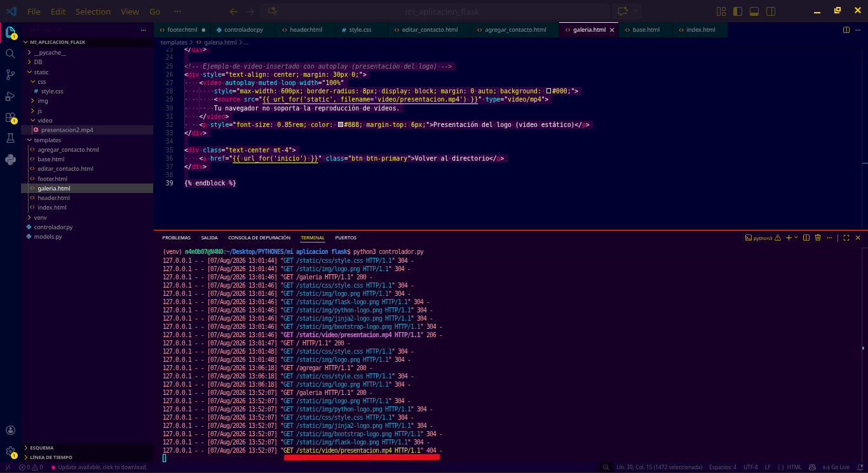
Task: Open the hidden menu items ellipsis in menu bar
Action: click(x=177, y=11)
